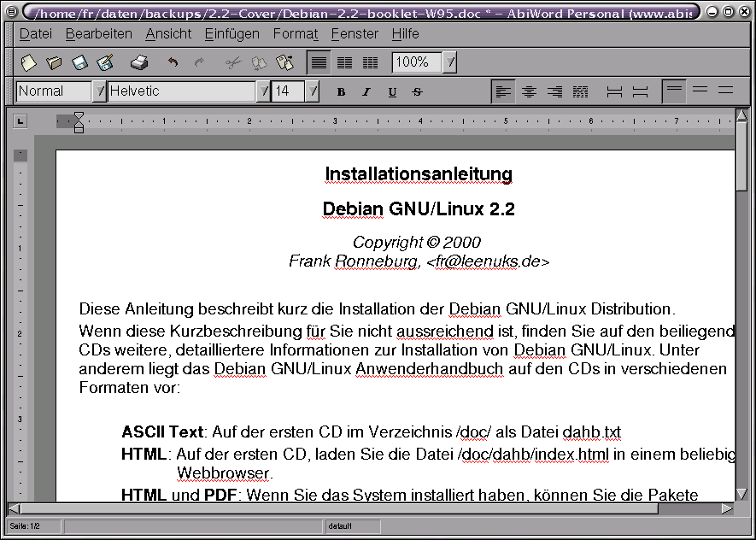
Task: Click the vertical scrollbar down arrow
Action: 742,494
